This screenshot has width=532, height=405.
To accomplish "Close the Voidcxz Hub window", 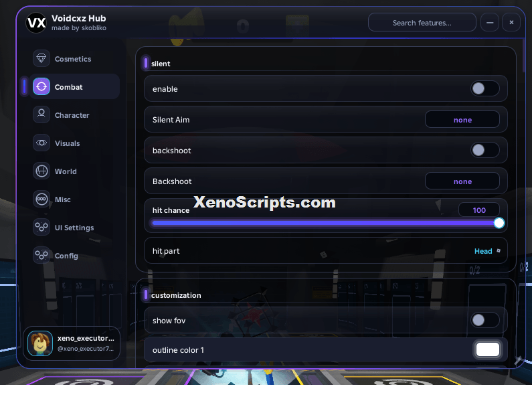I will pyautogui.click(x=511, y=22).
